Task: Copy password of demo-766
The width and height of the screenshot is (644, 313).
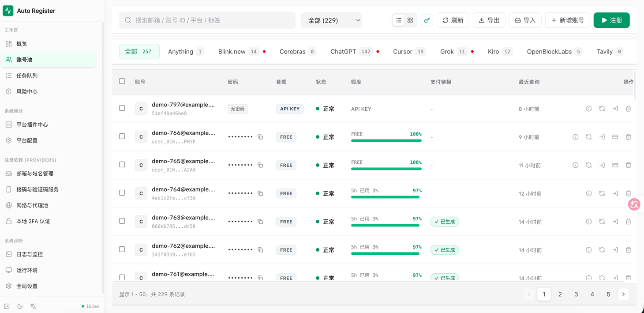Action: (x=260, y=137)
